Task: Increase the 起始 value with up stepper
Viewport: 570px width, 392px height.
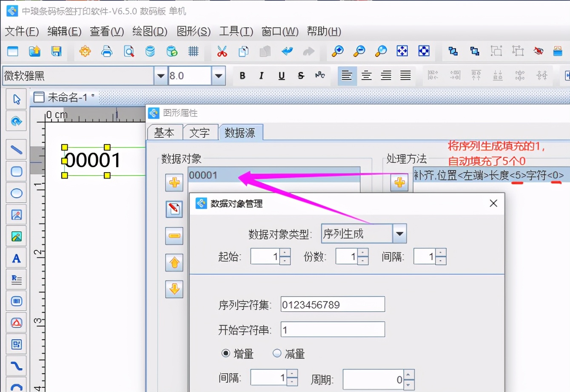Action: coord(286,253)
